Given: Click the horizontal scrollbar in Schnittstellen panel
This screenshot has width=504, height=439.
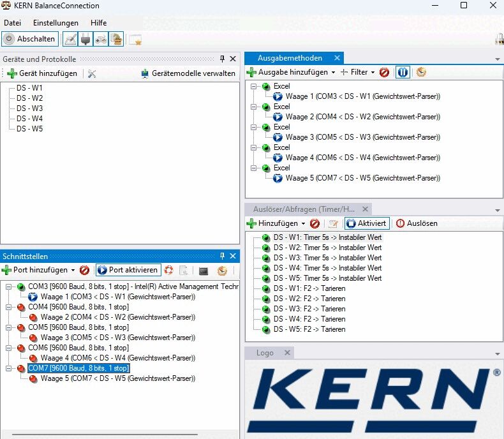Looking at the screenshot, I should click(x=105, y=435).
